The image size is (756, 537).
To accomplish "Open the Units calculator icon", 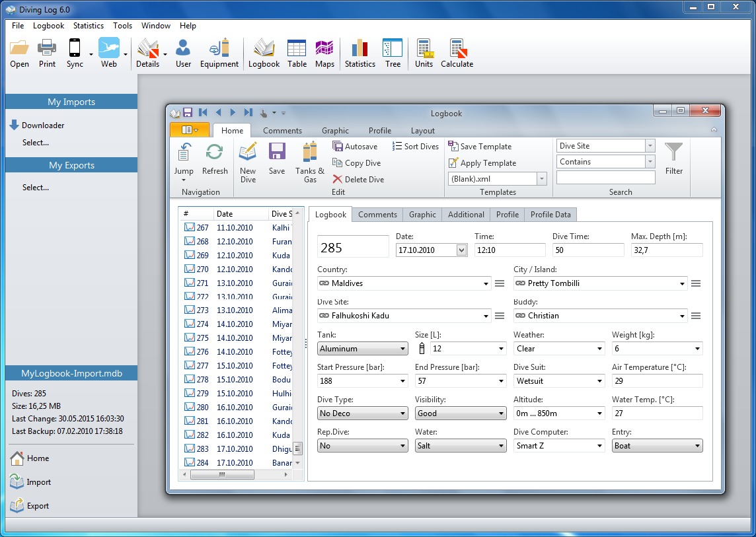I will [x=424, y=48].
